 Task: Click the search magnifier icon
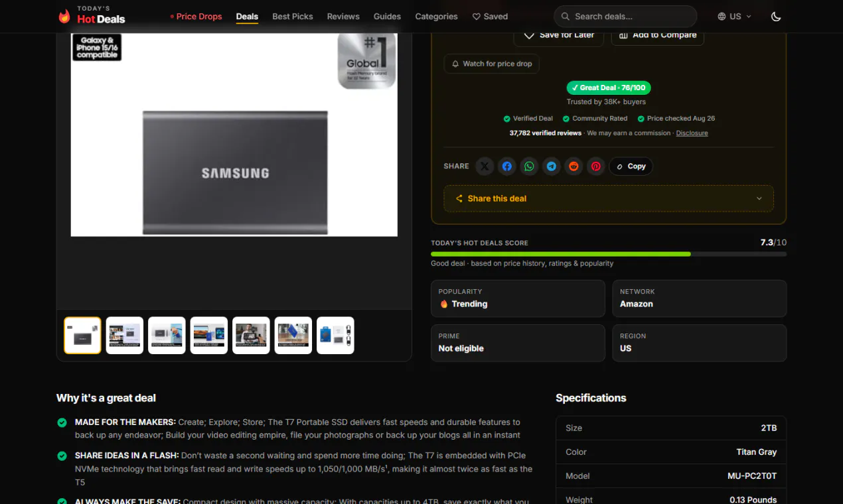[566, 17]
